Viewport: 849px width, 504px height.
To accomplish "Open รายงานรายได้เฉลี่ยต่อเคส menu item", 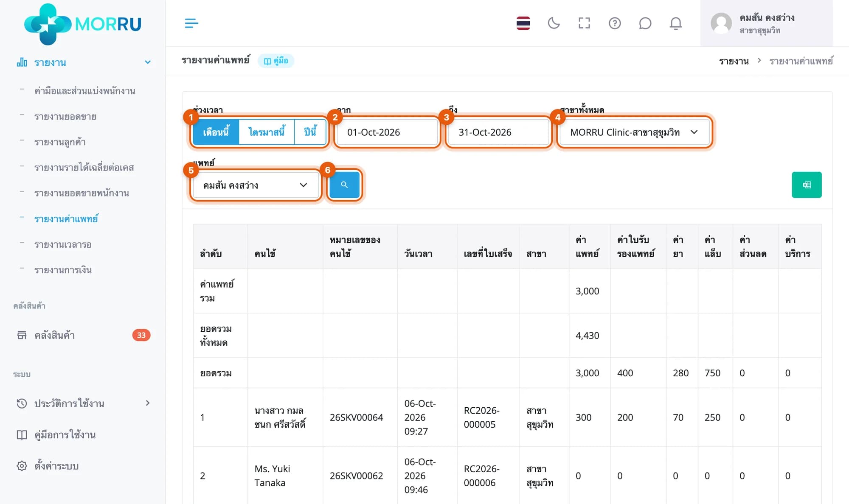I will pos(84,168).
